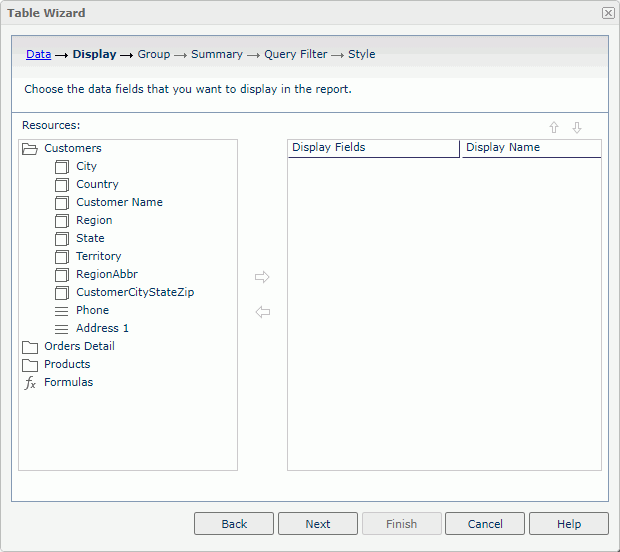
Task: Expand the Orders Detail folder icon
Action: pyautogui.click(x=30, y=347)
